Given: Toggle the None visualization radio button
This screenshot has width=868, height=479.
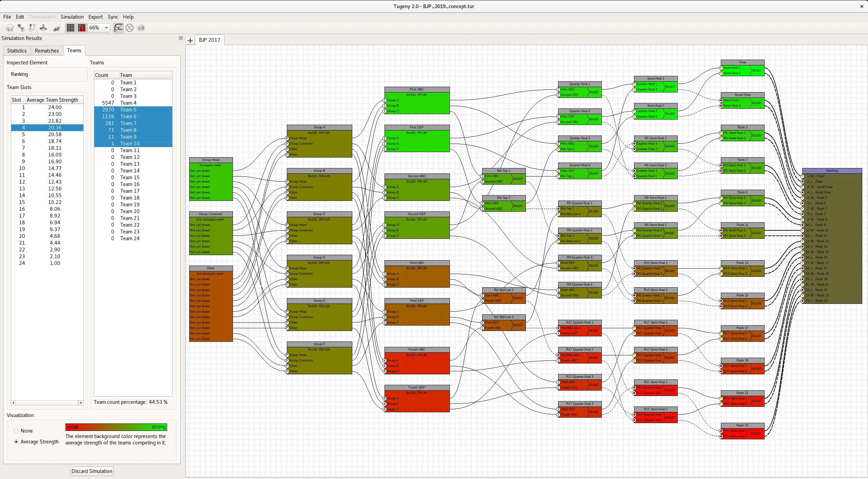Looking at the screenshot, I should [16, 431].
